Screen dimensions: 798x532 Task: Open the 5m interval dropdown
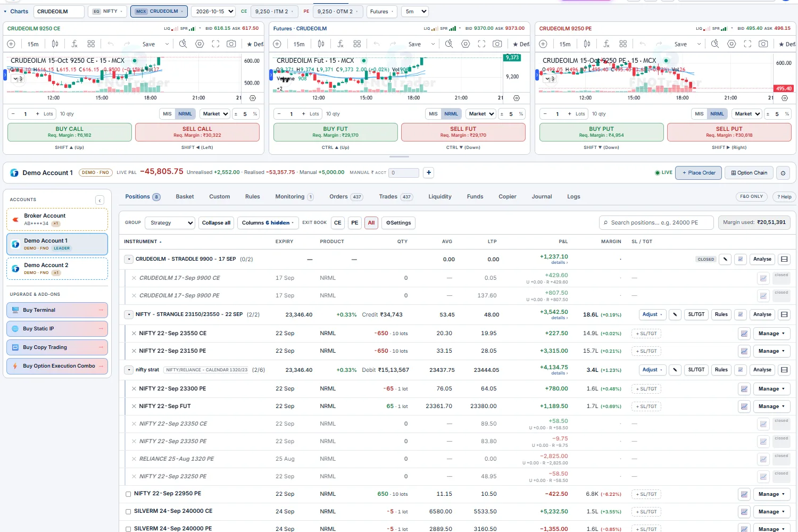(415, 11)
